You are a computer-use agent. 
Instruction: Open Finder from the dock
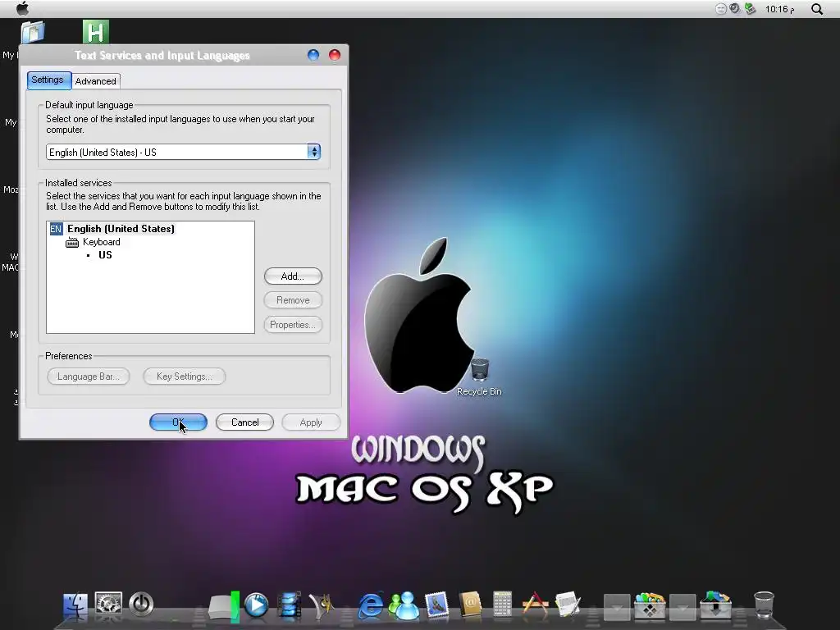pos(75,606)
